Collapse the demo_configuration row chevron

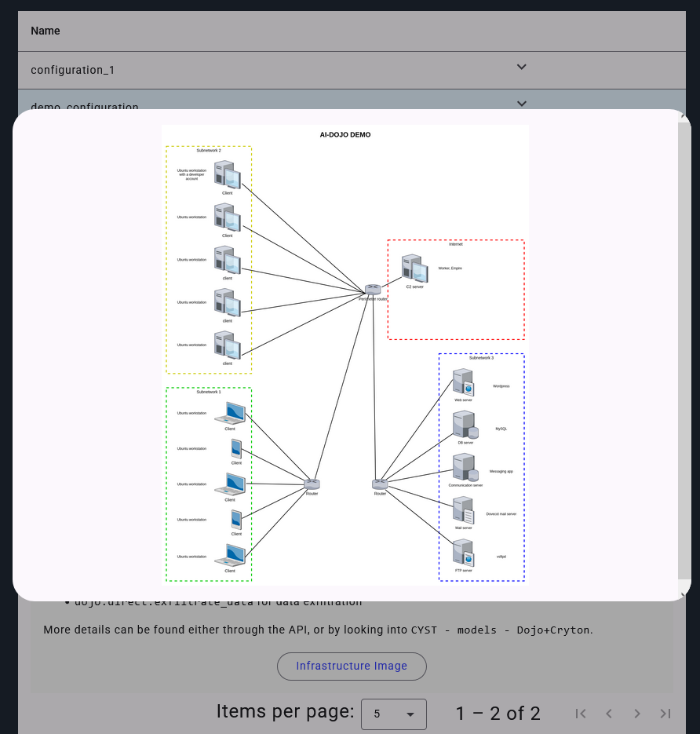click(522, 103)
